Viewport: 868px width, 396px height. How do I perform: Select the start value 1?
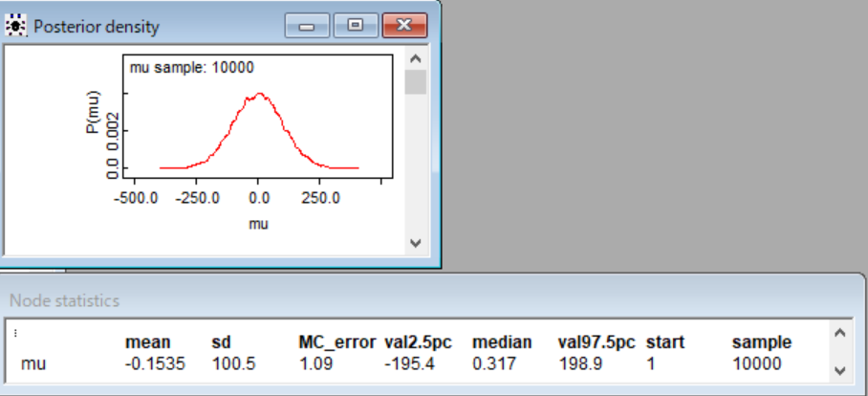[650, 363]
